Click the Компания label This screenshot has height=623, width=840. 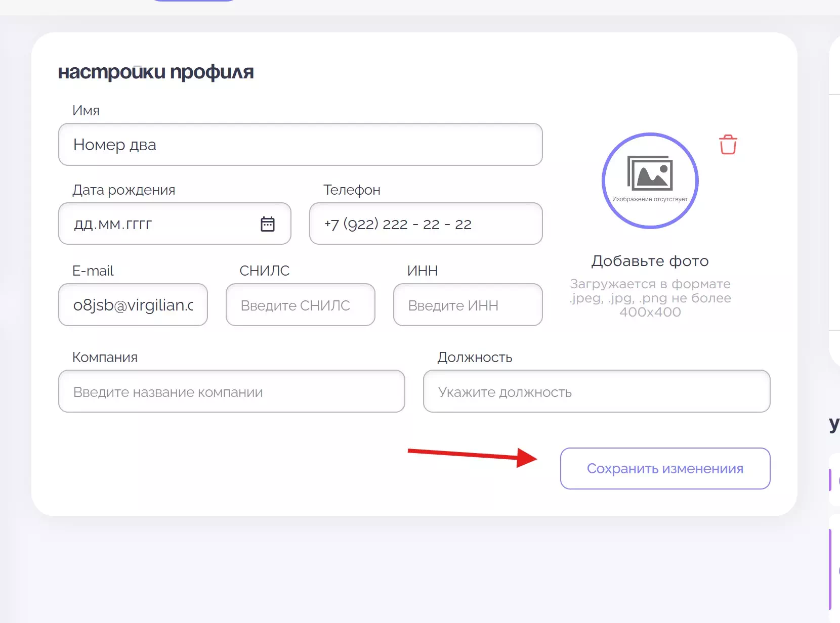coord(105,358)
